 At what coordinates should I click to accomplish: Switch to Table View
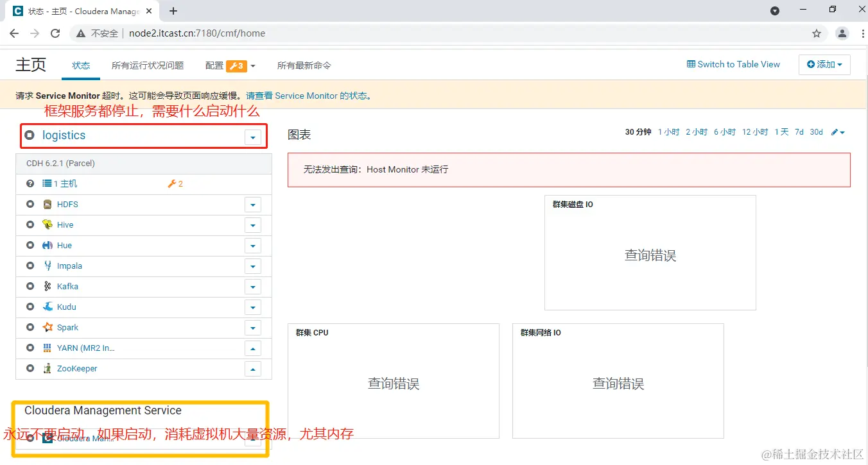pos(734,64)
